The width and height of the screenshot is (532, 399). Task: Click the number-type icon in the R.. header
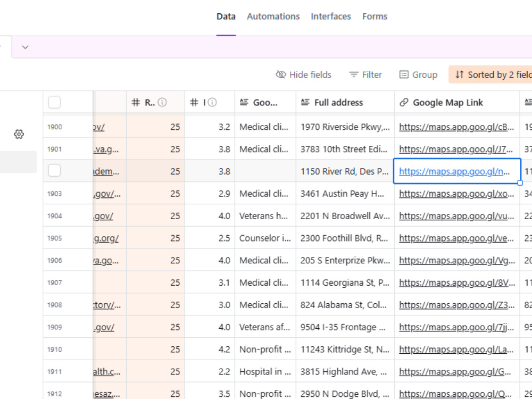click(136, 102)
